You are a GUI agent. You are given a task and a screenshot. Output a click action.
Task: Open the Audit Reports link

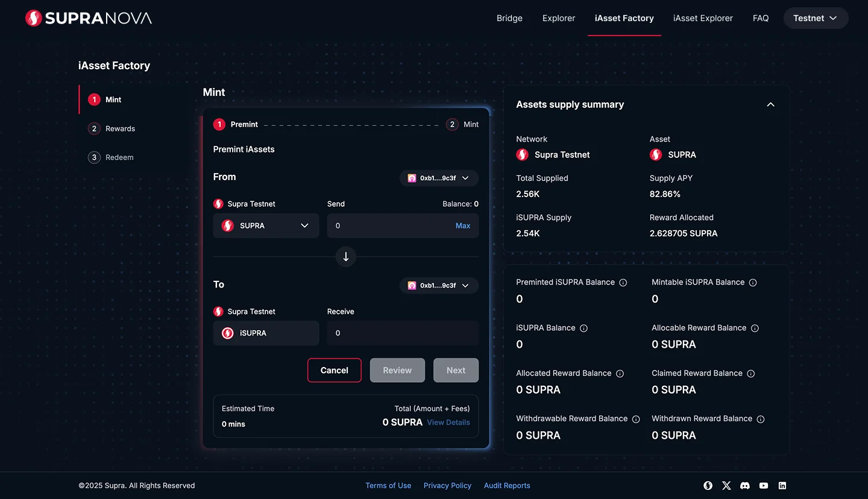pos(507,486)
